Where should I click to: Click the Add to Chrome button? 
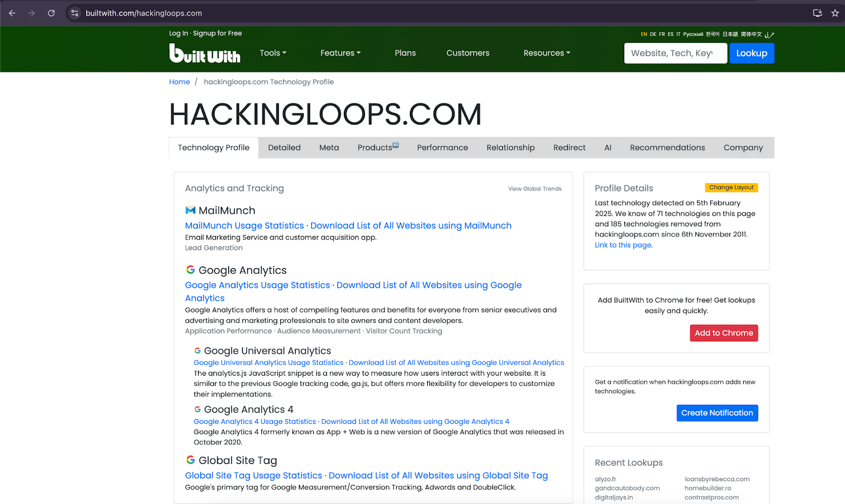[x=724, y=333]
